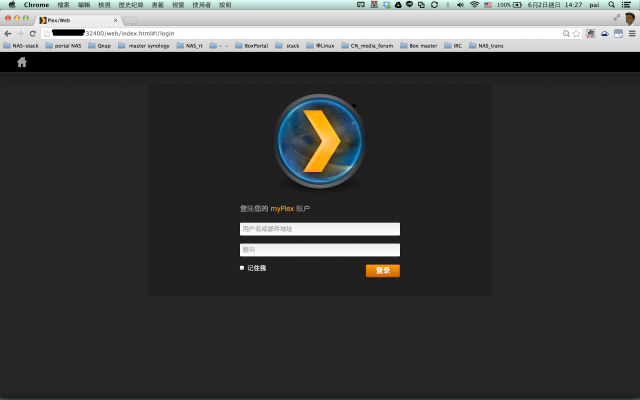Click the orange 登录 login button
The height and width of the screenshot is (400, 640).
(x=383, y=270)
